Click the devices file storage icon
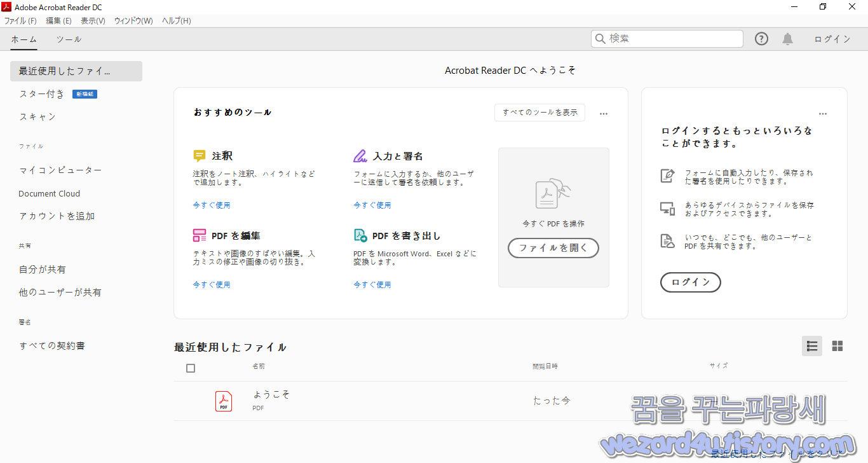The height and width of the screenshot is (463, 868). click(667, 209)
